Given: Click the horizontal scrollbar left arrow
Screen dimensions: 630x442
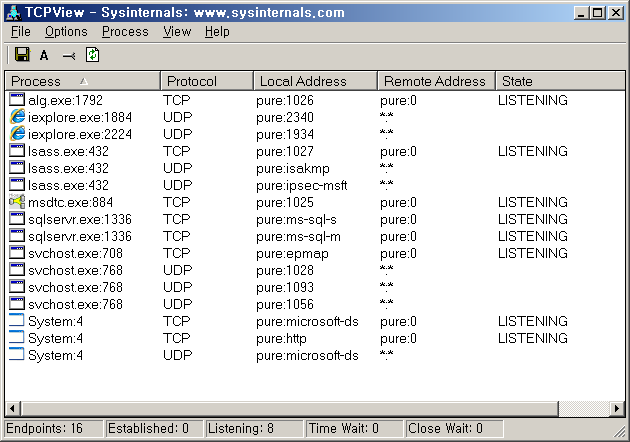Looking at the screenshot, I should coord(12,409).
